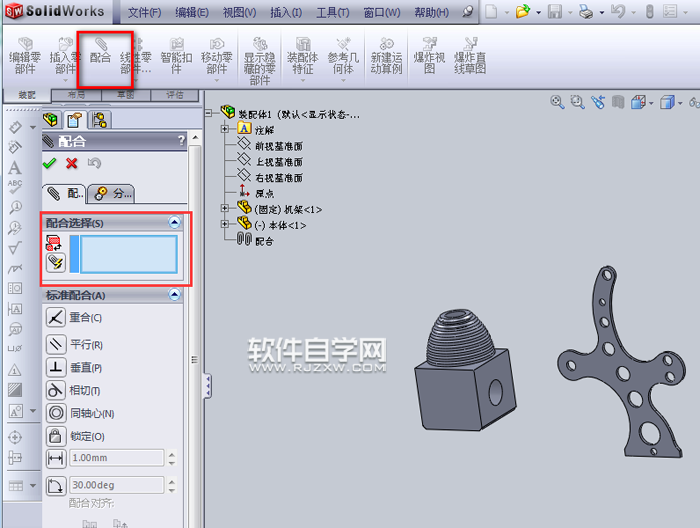
Task: Collapse the 配合选择(S) section
Action: point(175,222)
